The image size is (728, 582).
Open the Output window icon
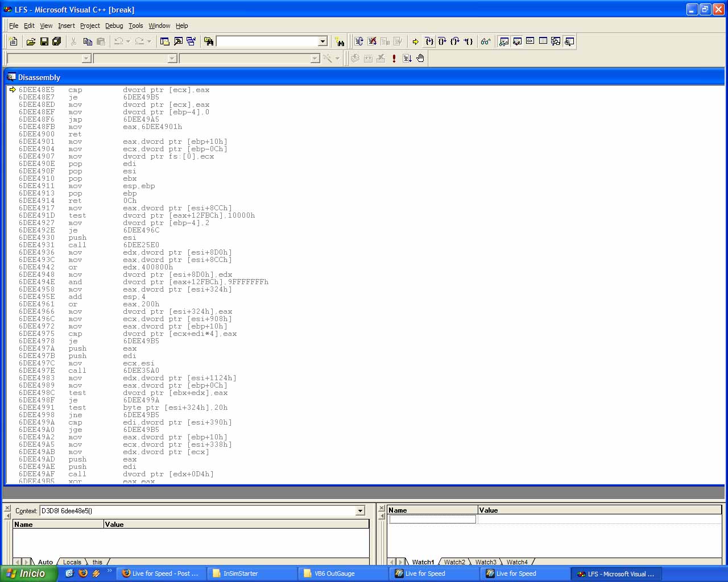tap(178, 41)
